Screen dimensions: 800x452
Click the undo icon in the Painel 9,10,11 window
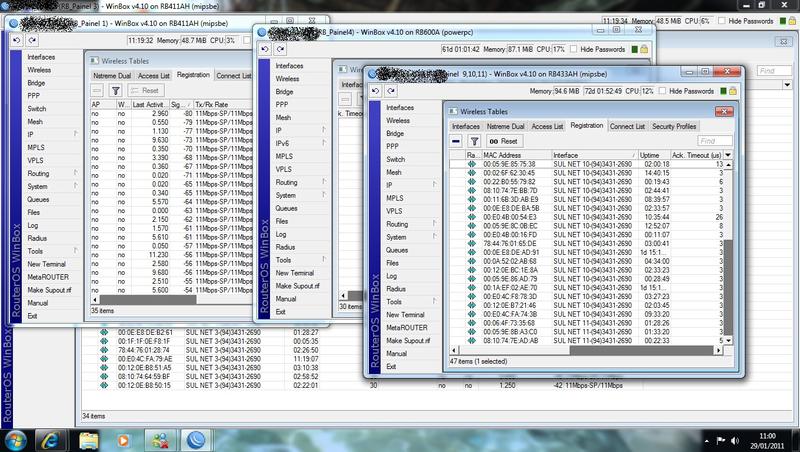pyautogui.click(x=376, y=91)
